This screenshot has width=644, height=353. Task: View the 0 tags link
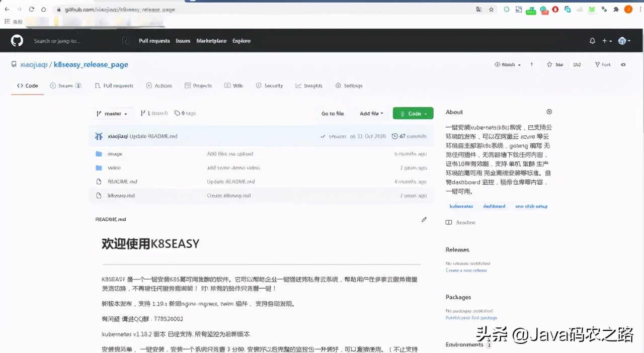185,114
